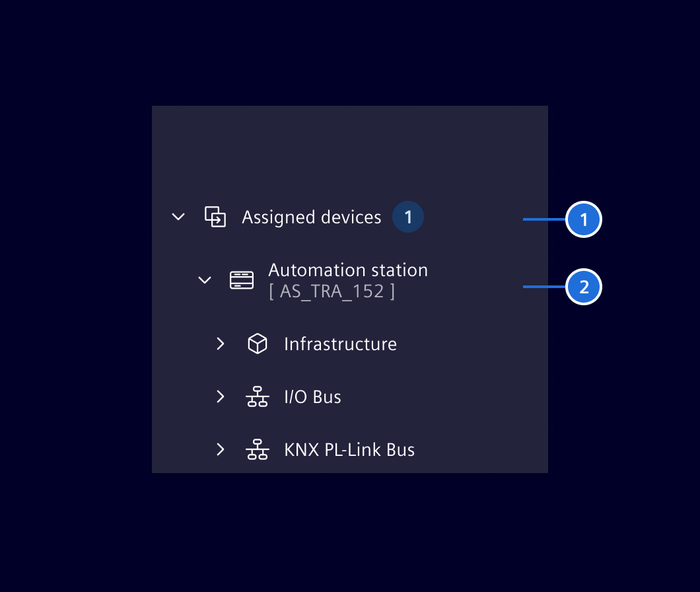The width and height of the screenshot is (700, 592).
Task: Click the blue annotation marker numbered 1
Action: tap(584, 219)
